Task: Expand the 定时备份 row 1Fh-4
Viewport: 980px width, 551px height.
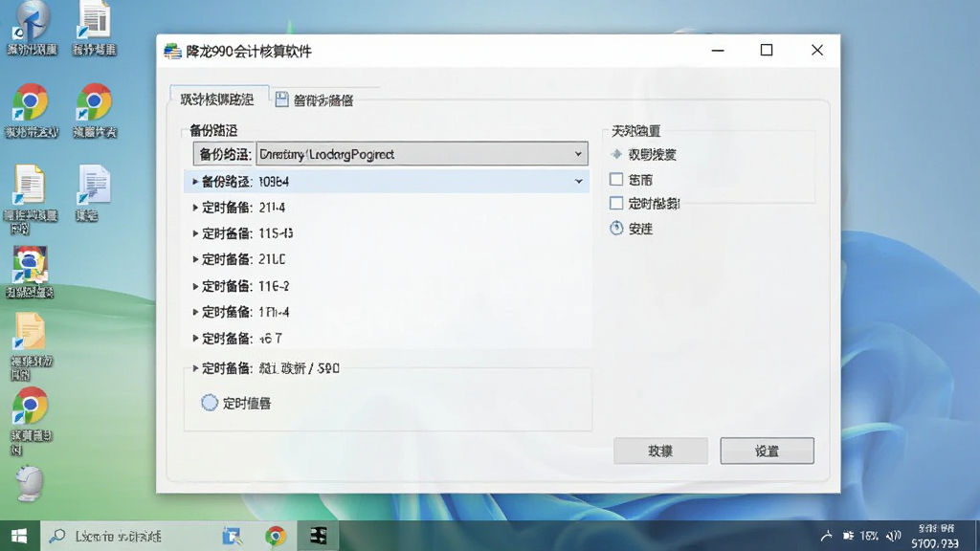Action: 195,313
